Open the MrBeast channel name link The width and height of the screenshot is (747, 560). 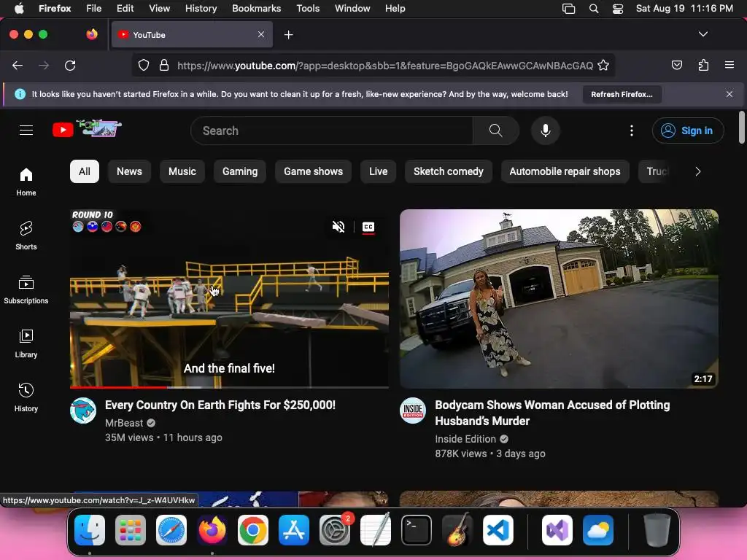[x=124, y=423]
